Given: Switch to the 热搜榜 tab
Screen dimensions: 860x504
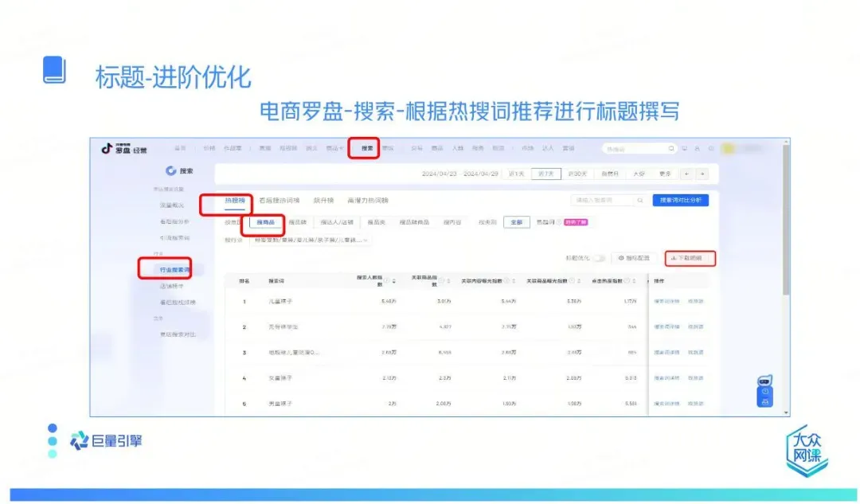Looking at the screenshot, I should click(235, 201).
